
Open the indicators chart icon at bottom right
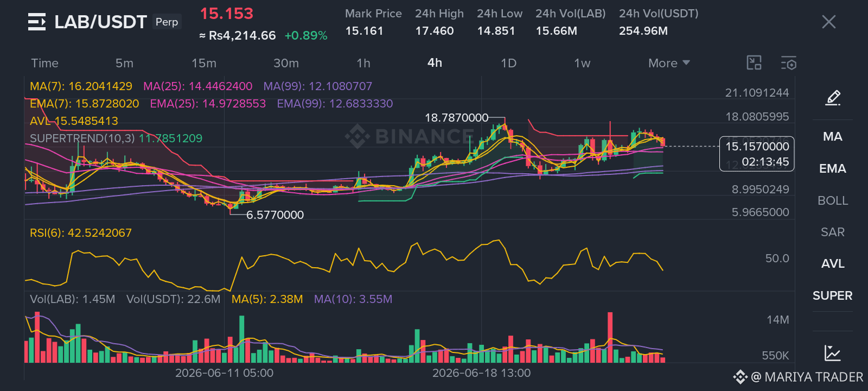click(x=832, y=353)
